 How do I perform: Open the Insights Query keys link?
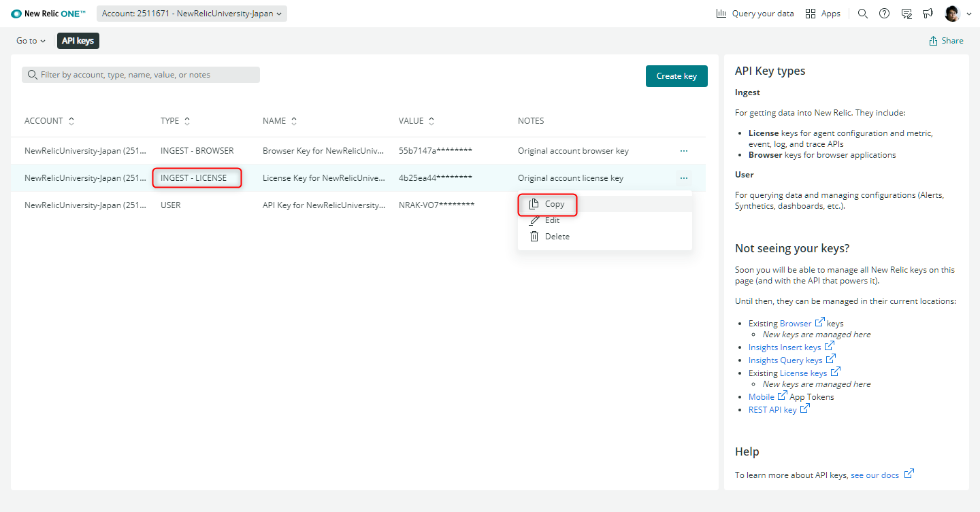pyautogui.click(x=792, y=360)
